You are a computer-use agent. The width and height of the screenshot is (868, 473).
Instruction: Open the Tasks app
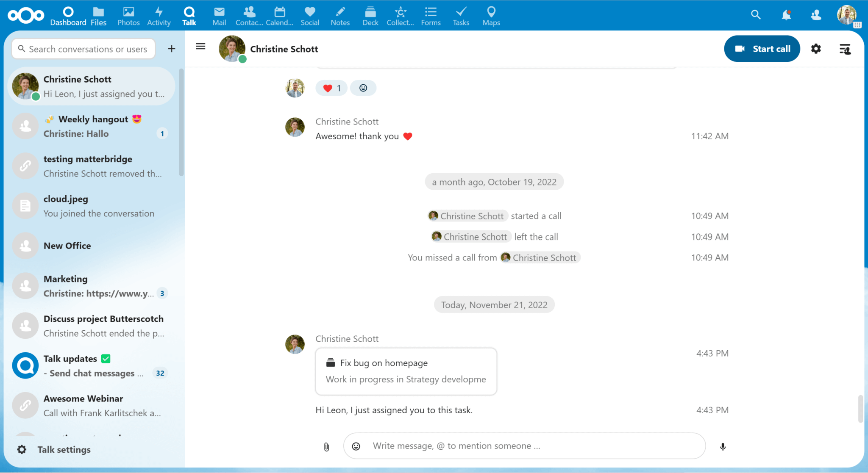click(461, 16)
